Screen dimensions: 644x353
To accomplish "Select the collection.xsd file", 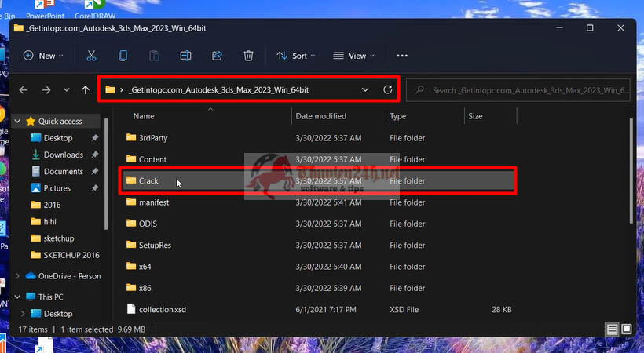I will click(162, 309).
